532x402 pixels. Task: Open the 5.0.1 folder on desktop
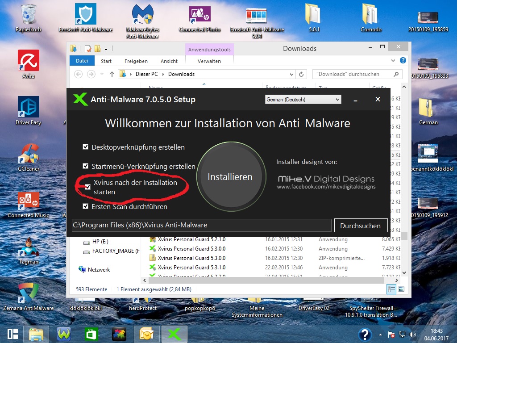tap(314, 19)
